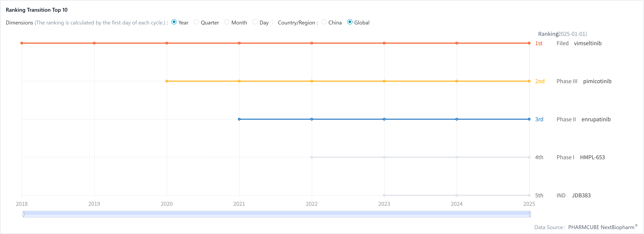Viewport: 644px width, 234px height.
Task: Select the Global region radio button
Action: [x=350, y=22]
